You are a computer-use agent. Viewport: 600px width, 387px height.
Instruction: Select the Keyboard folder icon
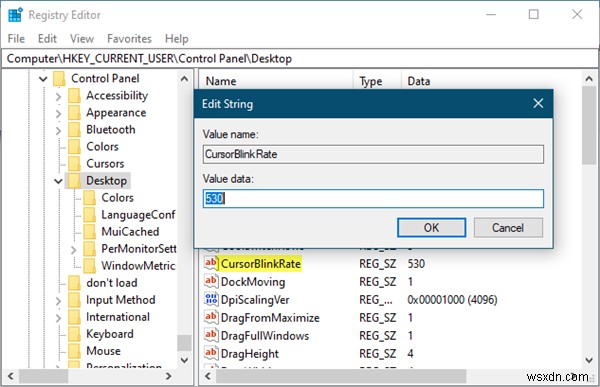pos(74,334)
